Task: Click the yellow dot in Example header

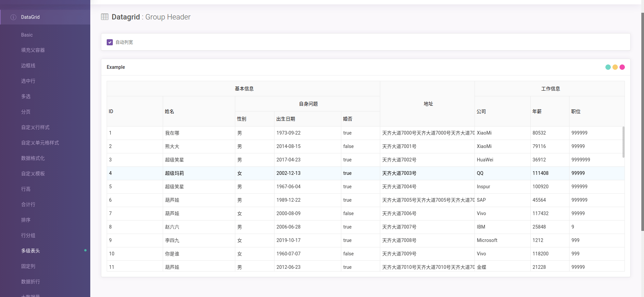Action: click(615, 67)
